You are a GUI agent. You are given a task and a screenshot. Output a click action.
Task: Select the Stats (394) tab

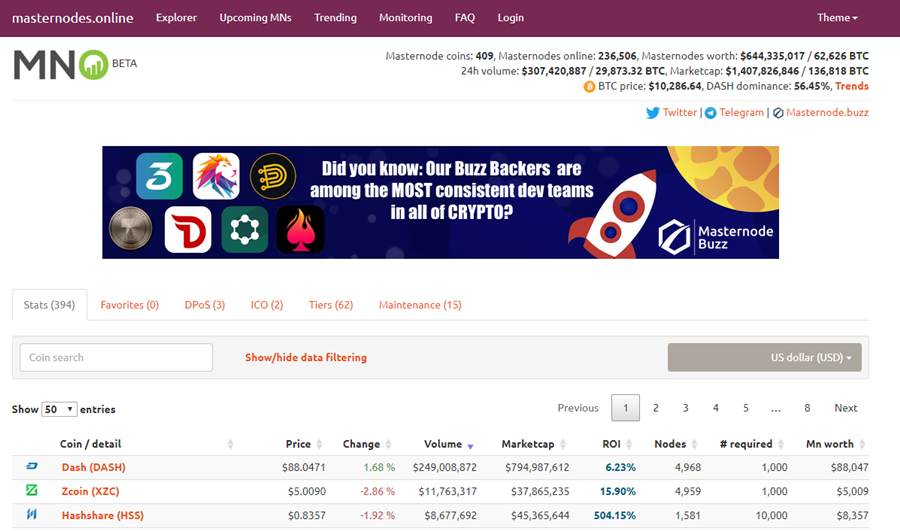[x=49, y=305]
